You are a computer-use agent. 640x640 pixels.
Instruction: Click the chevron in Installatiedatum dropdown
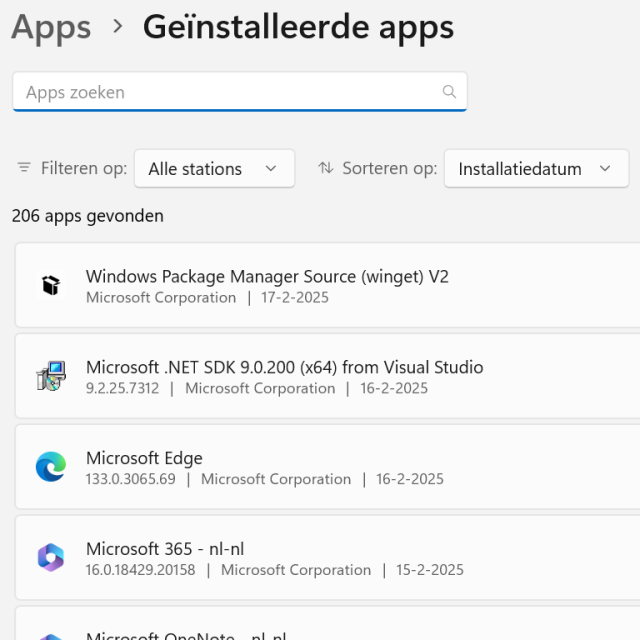click(605, 169)
